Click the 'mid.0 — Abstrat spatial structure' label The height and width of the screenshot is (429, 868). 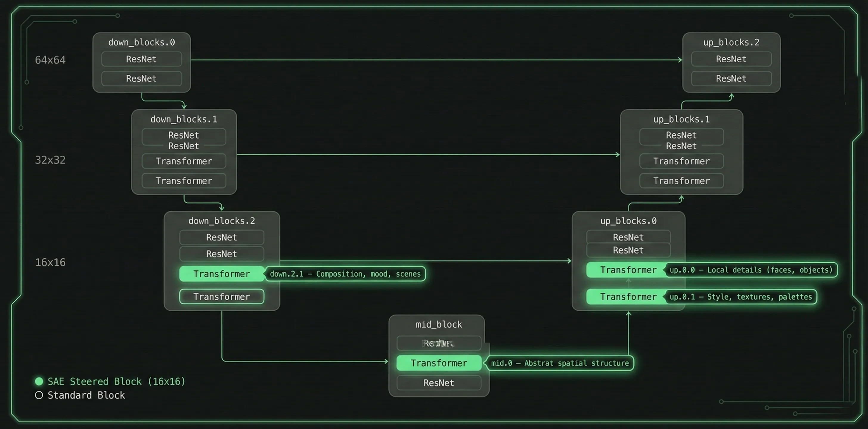[560, 363]
